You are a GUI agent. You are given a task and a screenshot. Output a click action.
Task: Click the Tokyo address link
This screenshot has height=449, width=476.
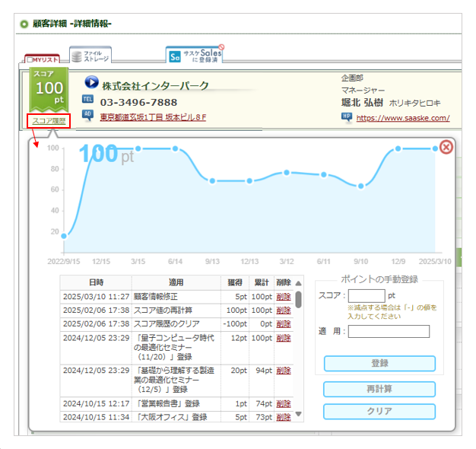(x=153, y=117)
